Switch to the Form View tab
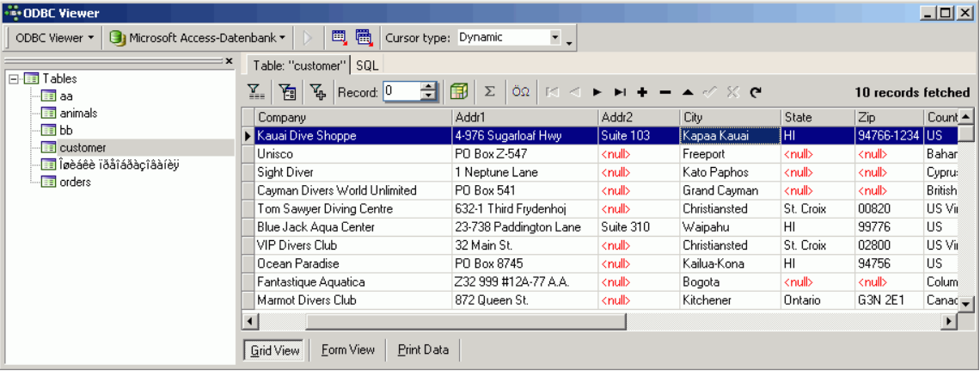980x371 pixels. pyautogui.click(x=348, y=350)
